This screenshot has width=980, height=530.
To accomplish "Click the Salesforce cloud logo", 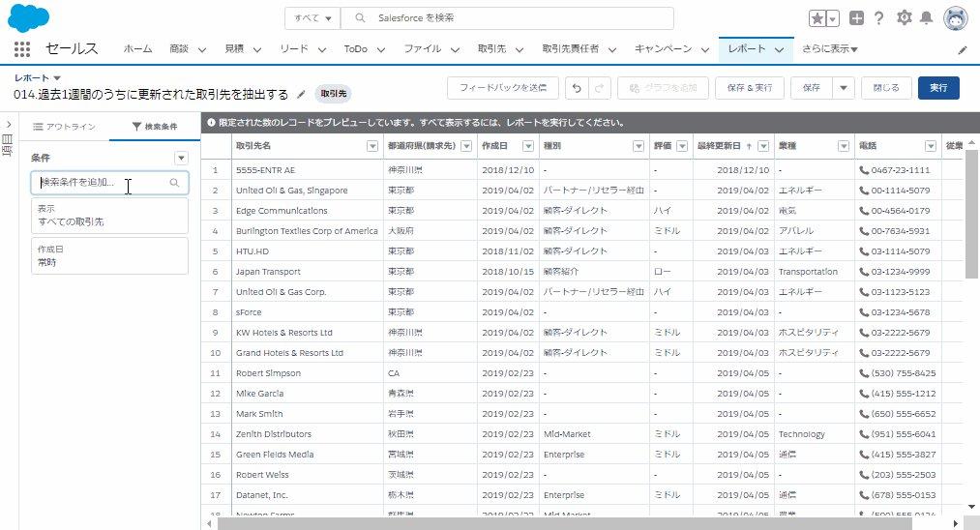I will pos(28,17).
